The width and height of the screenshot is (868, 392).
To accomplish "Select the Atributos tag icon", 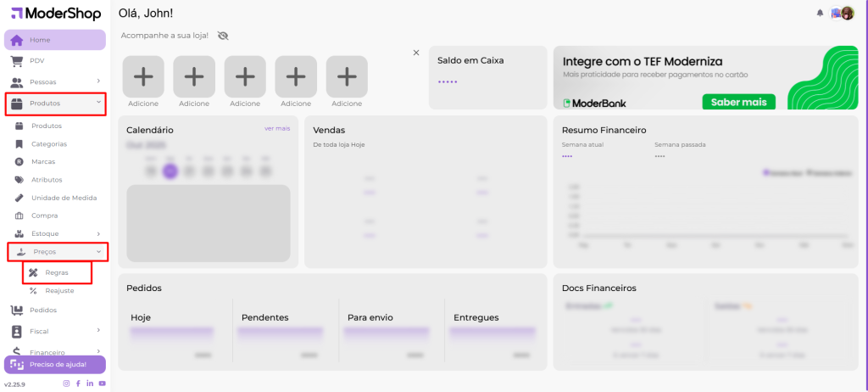I will pyautogui.click(x=19, y=180).
